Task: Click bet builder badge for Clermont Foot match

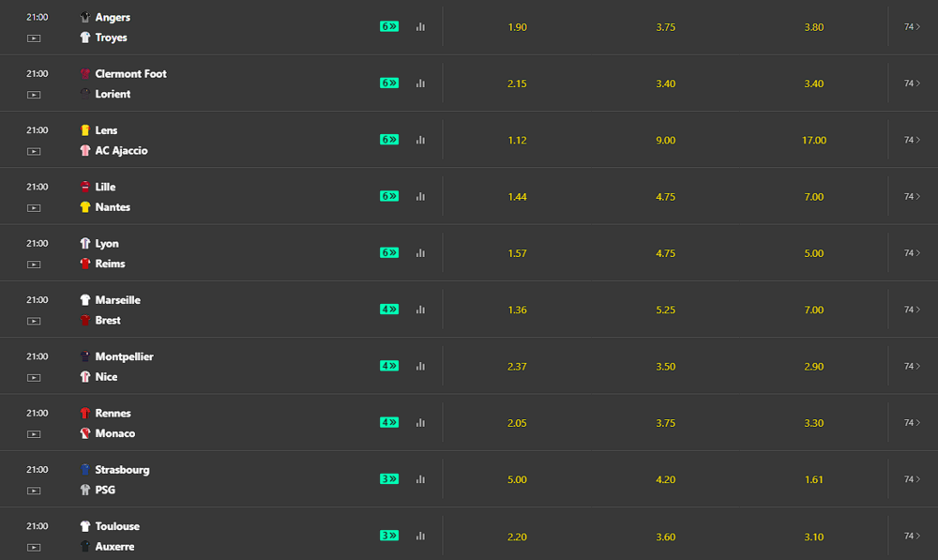Action: [389, 83]
